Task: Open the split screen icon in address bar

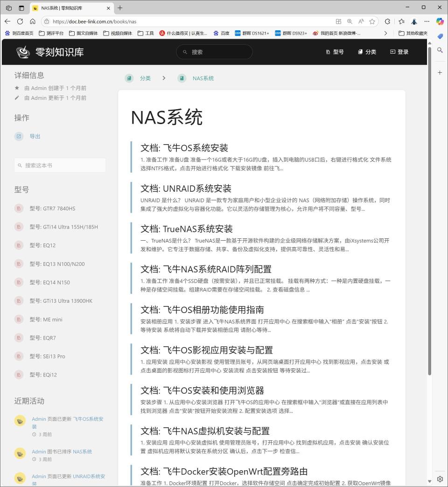Action: tap(339, 21)
